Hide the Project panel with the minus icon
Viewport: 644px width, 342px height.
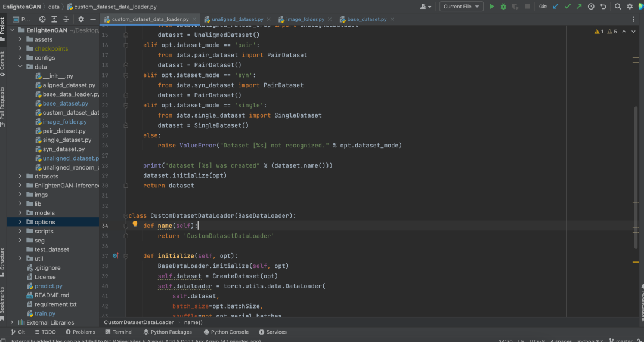click(x=93, y=19)
